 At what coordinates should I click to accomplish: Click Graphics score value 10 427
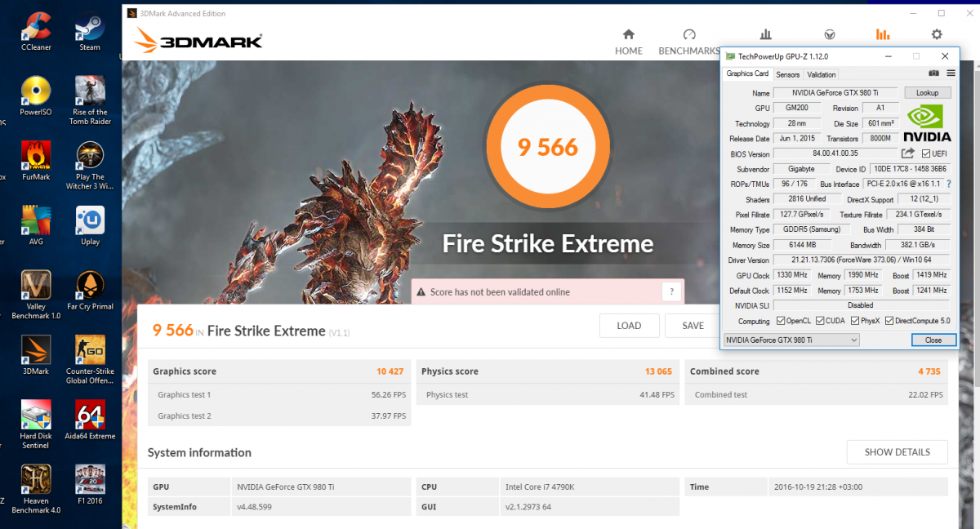390,371
